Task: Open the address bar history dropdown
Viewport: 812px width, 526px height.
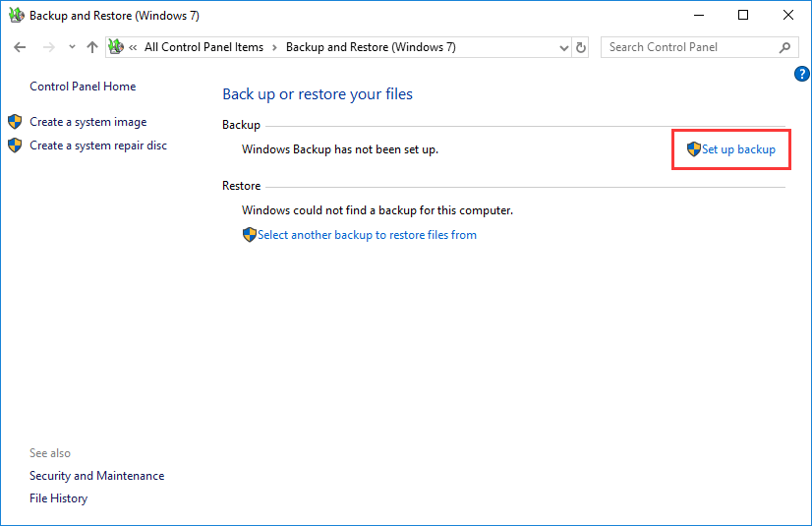Action: tap(564, 47)
